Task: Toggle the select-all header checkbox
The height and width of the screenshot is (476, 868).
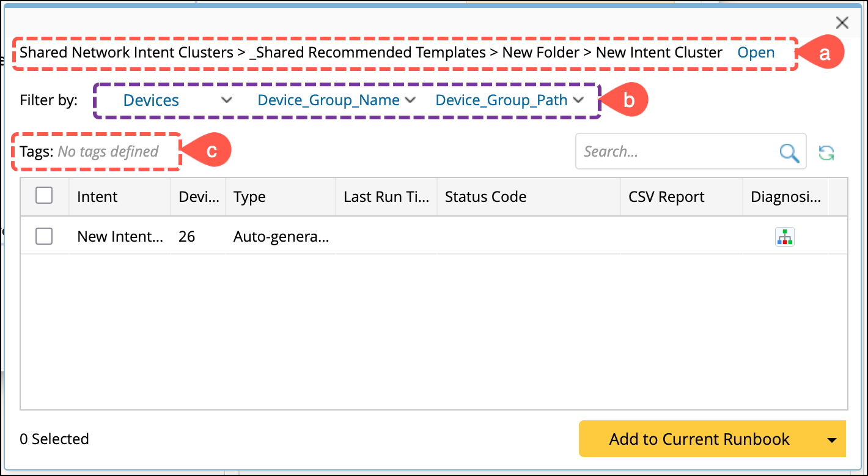Action: coord(44,196)
